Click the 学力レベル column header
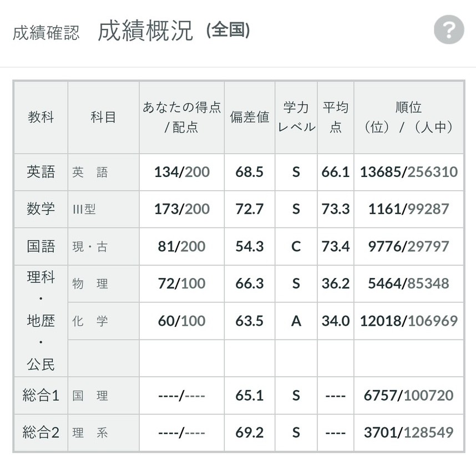This screenshot has height=455, width=476. (296, 117)
